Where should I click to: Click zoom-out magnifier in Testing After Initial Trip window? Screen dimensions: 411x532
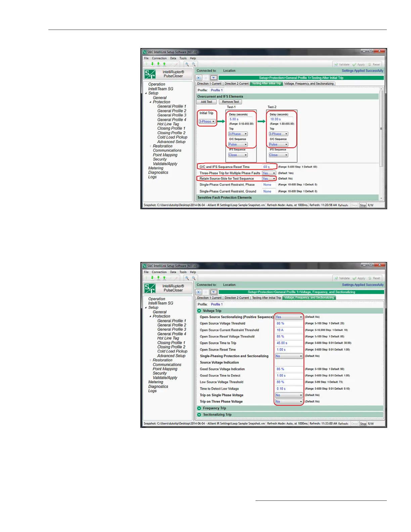[x=194, y=64]
